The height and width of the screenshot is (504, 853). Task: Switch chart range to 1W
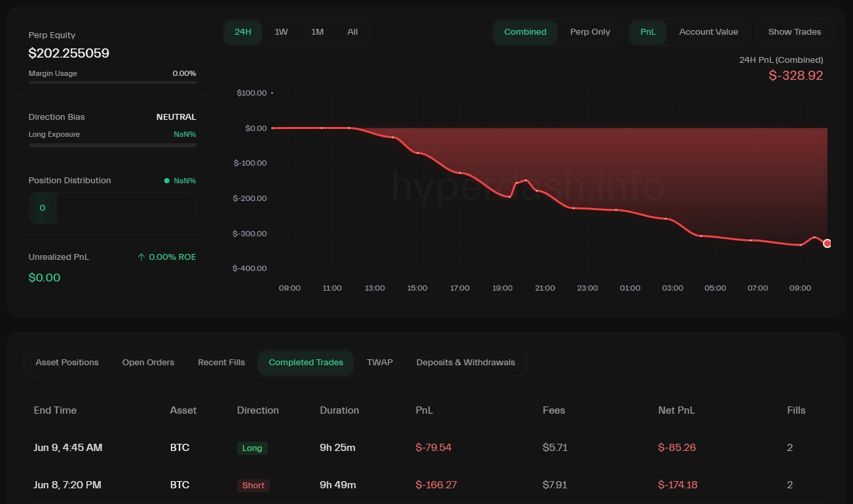pos(281,32)
